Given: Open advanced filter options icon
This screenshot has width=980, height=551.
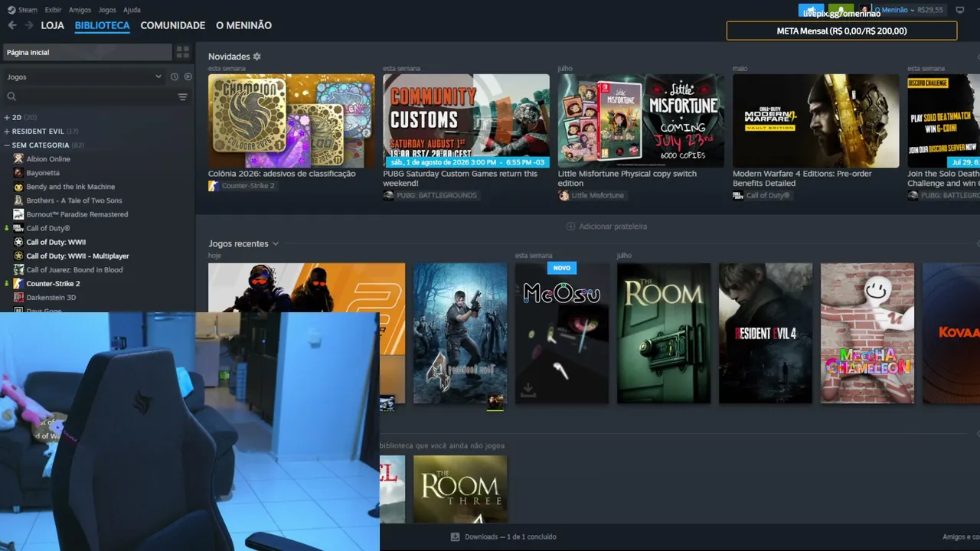Looking at the screenshot, I should (183, 96).
